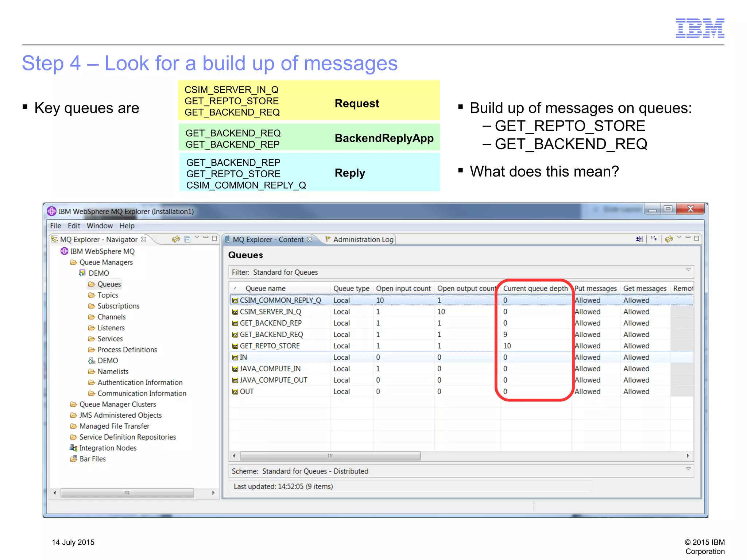Close the MQ Explorer - Content tab
The height and width of the screenshot is (560, 747).
(x=310, y=239)
